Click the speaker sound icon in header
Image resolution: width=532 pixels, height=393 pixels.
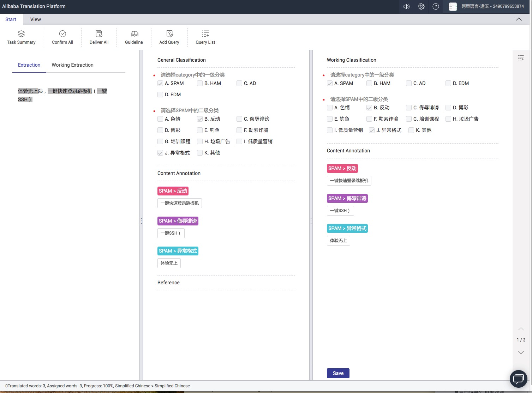coord(406,6)
